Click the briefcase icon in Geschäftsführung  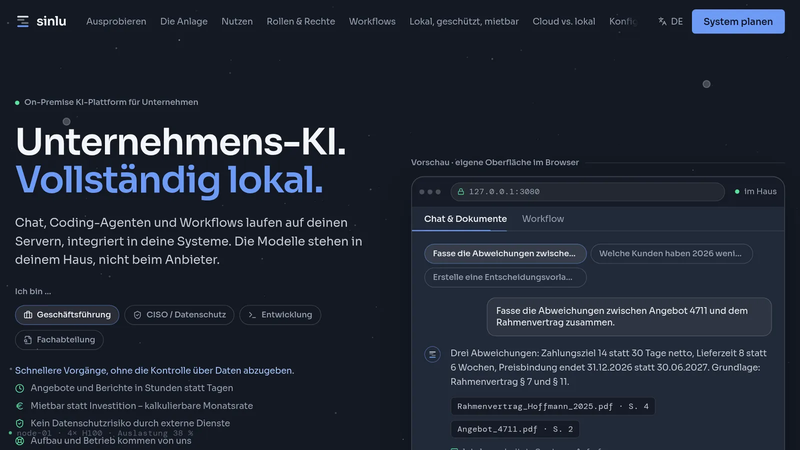tap(28, 315)
